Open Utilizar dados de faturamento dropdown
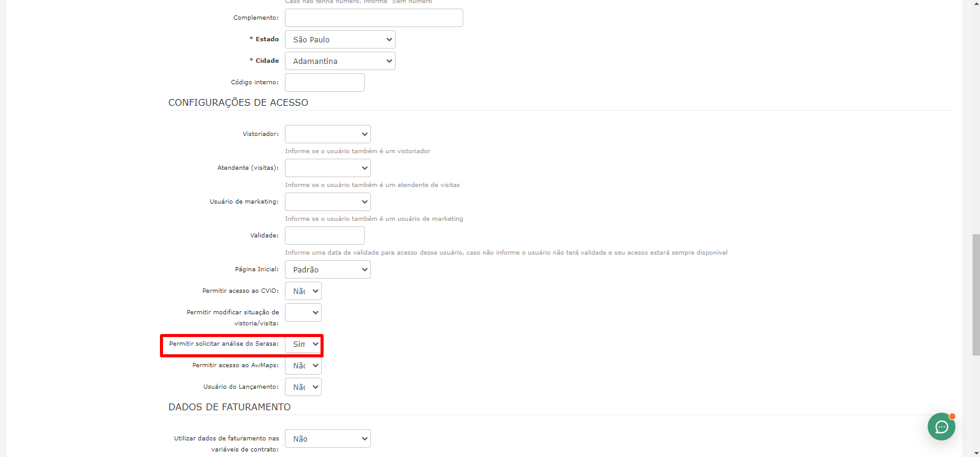 [x=328, y=439]
